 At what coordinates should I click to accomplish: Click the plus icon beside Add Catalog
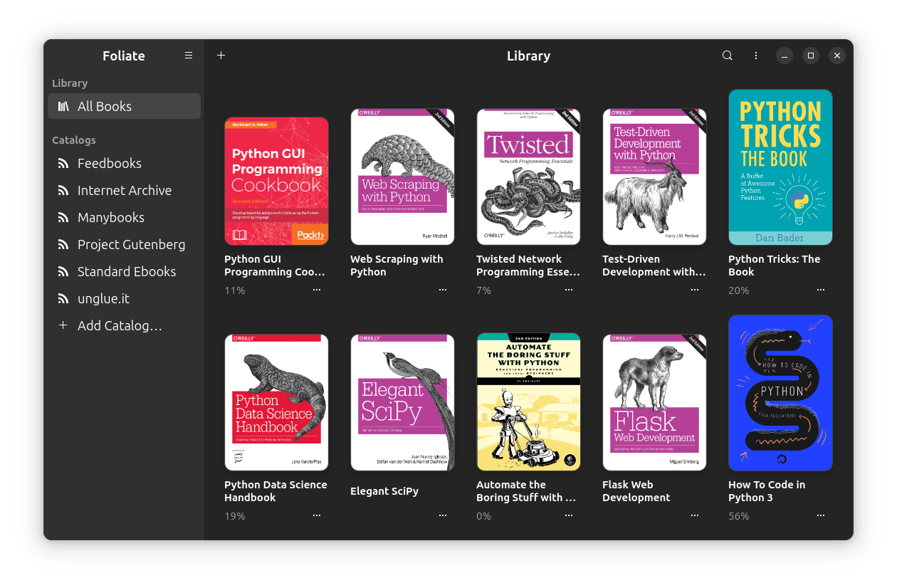[63, 325]
